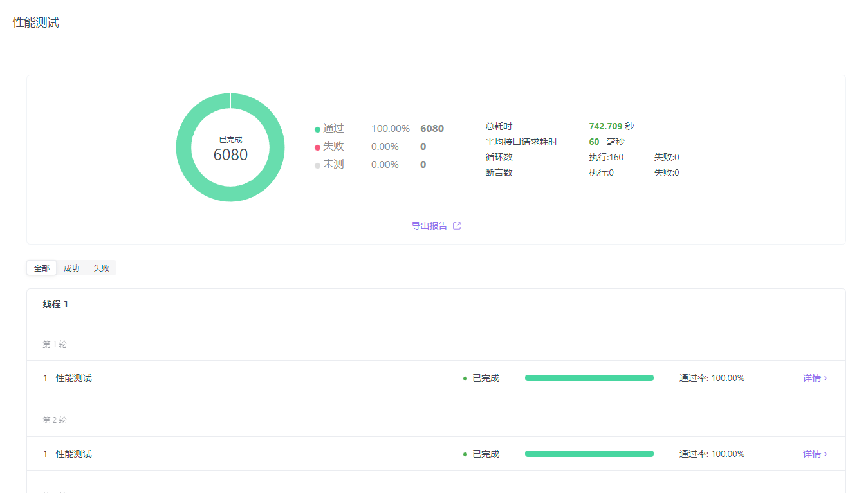Click the 性能测试 page title
Viewport: 868px width, 493px height.
[x=36, y=23]
